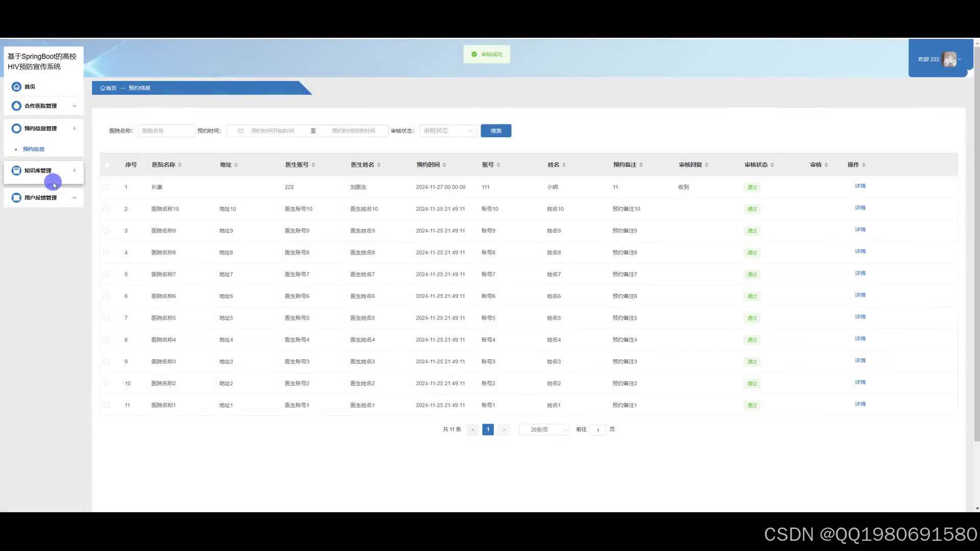Image resolution: width=980 pixels, height=551 pixels.
Task: Click the 搜索 search button
Action: [496, 131]
